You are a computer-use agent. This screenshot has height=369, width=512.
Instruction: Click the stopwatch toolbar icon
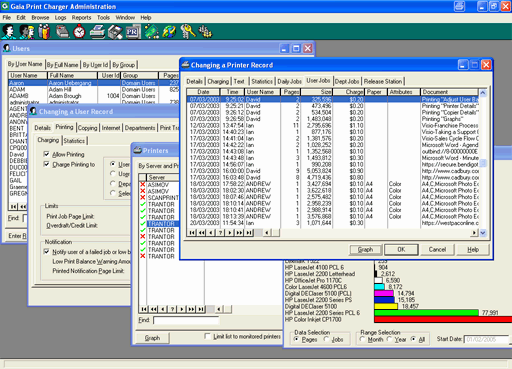point(79,32)
